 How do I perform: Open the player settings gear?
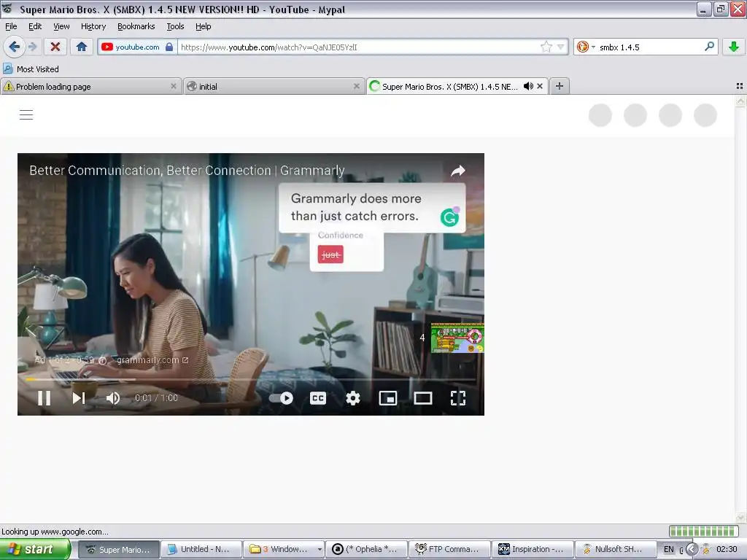(x=352, y=397)
